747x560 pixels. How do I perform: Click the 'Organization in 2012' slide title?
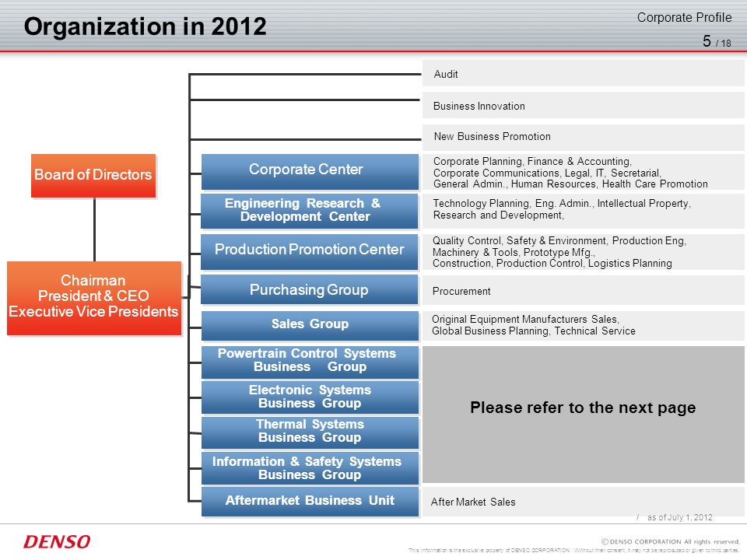[x=146, y=26]
